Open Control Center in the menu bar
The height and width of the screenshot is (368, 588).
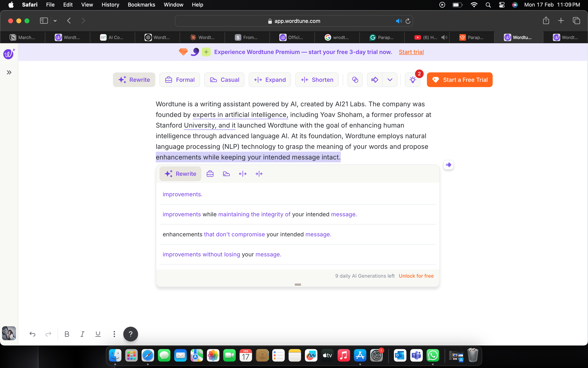point(502,5)
